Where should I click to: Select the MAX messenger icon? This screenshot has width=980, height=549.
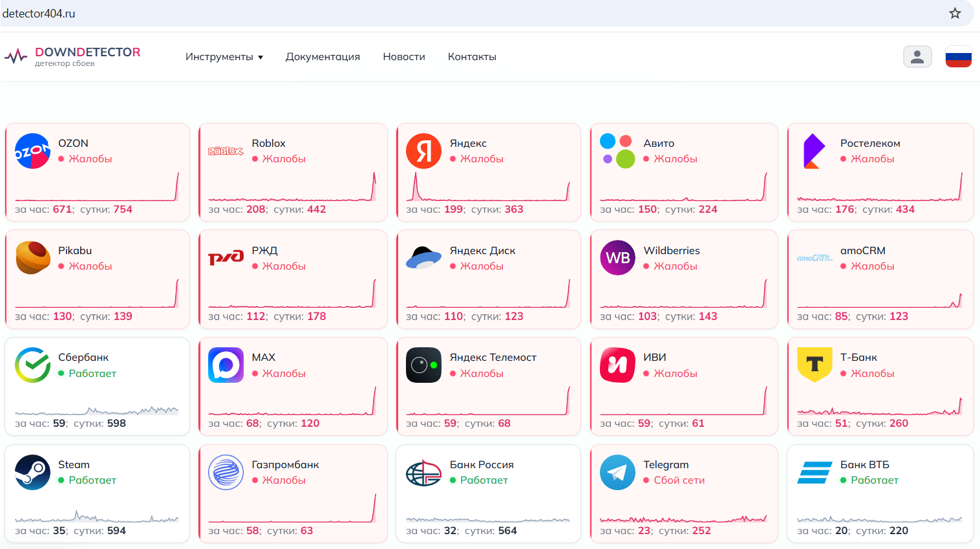pyautogui.click(x=226, y=365)
